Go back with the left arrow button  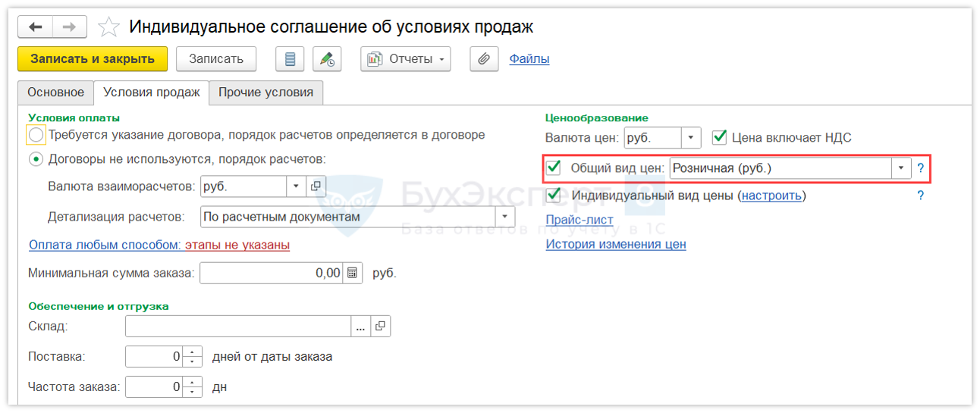tap(35, 27)
